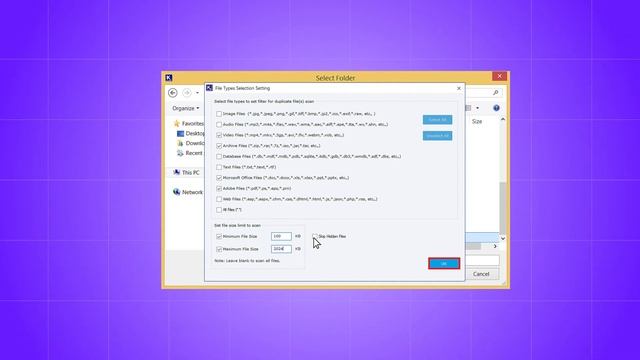The width and height of the screenshot is (640, 360).
Task: Click the horizontal scrollbar right arrow
Action: (x=495, y=246)
